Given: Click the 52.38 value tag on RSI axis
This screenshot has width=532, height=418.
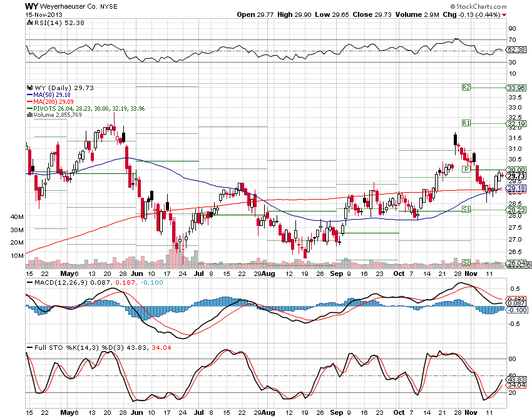Looking at the screenshot, I should click(x=516, y=50).
